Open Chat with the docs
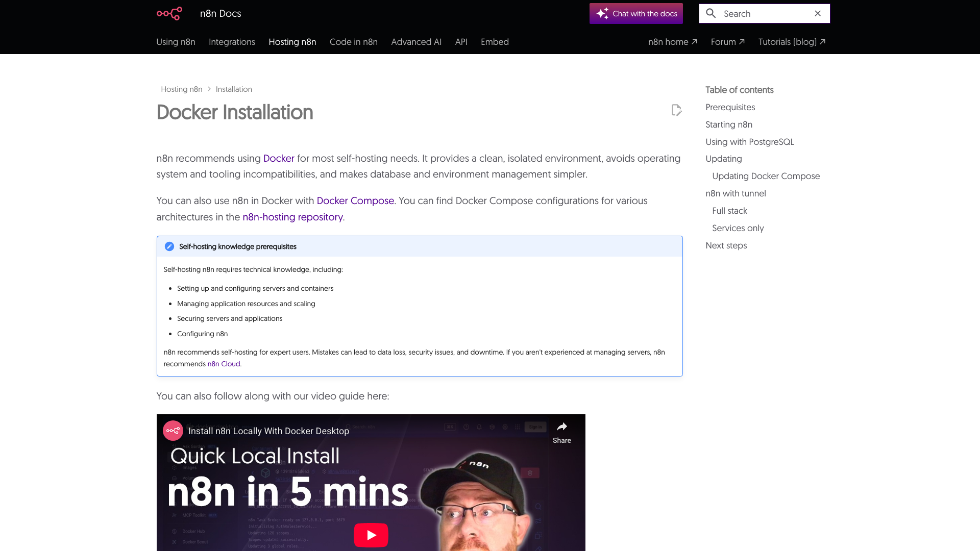Viewport: 980px width, 551px height. click(636, 13)
